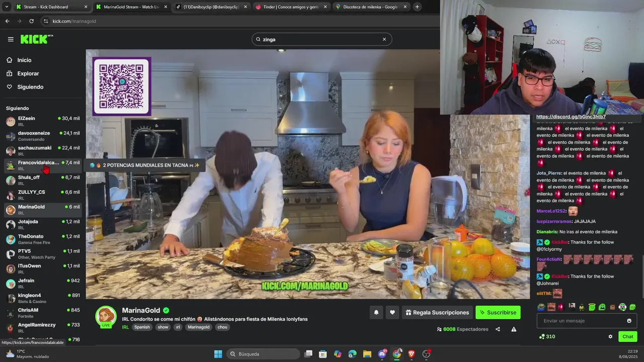
Task: Share the stream via share icon
Action: [x=498, y=329]
